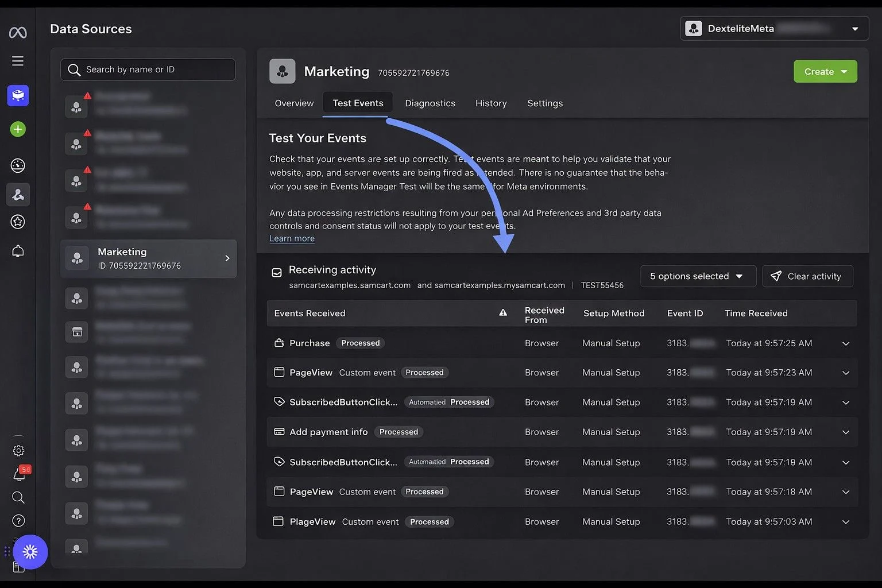Click the green plus add icon

point(18,129)
